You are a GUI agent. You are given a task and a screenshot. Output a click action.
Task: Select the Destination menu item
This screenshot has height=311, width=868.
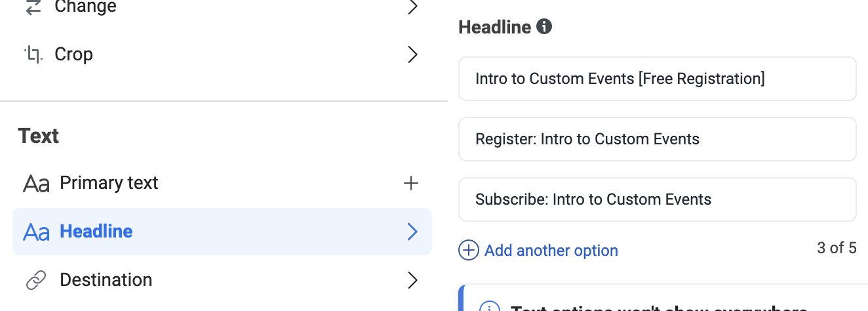pos(222,280)
